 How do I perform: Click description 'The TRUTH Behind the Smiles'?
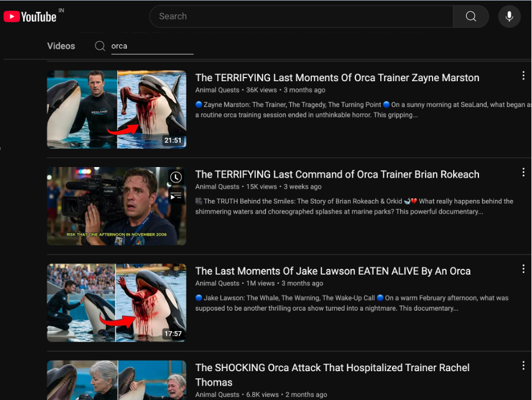click(x=354, y=206)
